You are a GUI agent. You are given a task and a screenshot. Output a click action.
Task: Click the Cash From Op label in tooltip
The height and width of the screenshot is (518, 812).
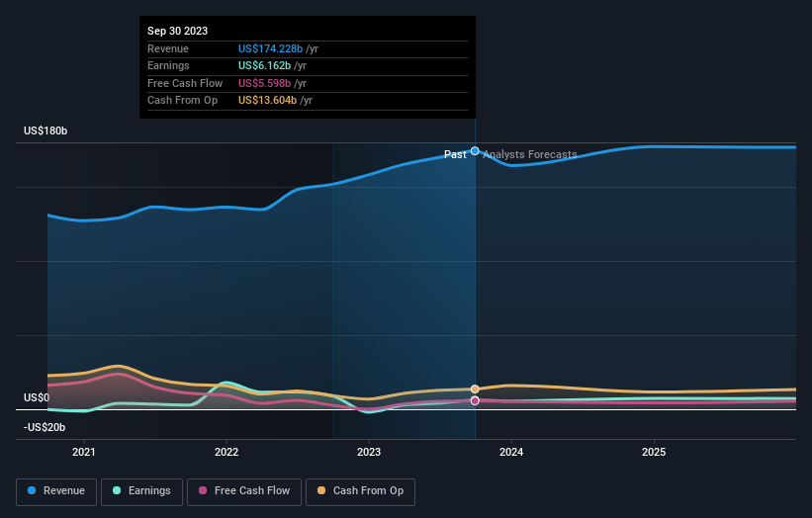[182, 101]
